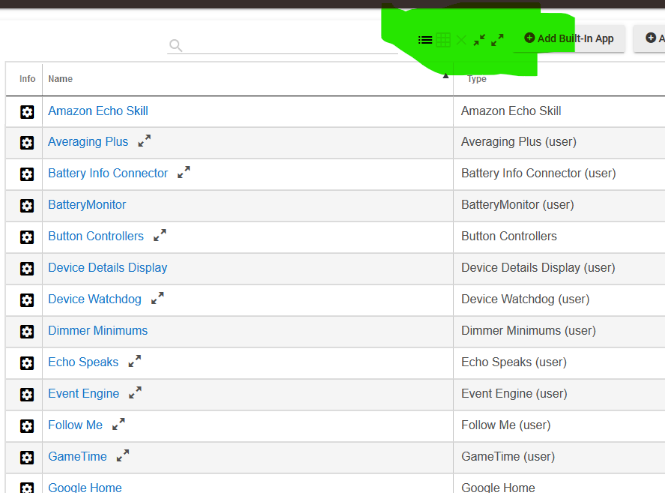Image resolution: width=665 pixels, height=493 pixels.
Task: Open the Button Controllers app link
Action: 96,236
